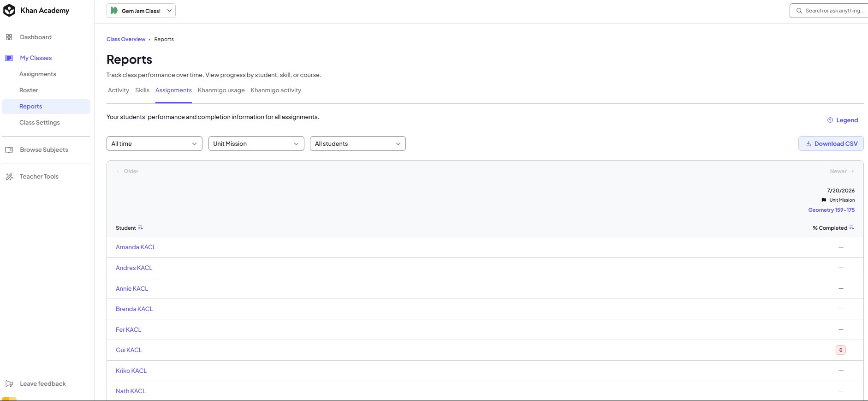Click the search magnifier icon
Viewport: 868px width, 401px height.
point(799,11)
